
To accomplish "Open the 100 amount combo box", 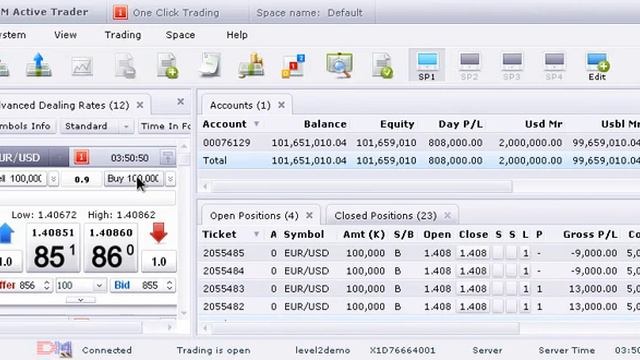I will 81,285.
